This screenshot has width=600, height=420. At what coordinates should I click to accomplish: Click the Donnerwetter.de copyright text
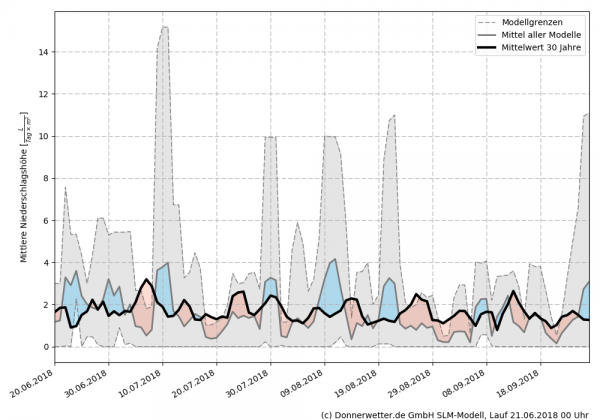pyautogui.click(x=453, y=413)
